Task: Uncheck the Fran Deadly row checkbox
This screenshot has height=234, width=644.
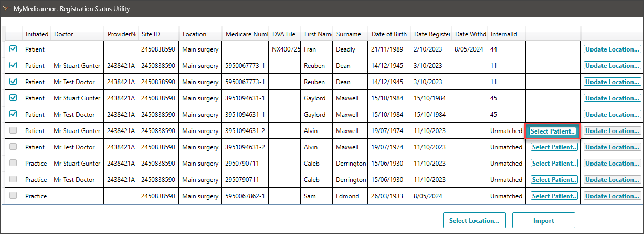Action: [x=13, y=49]
